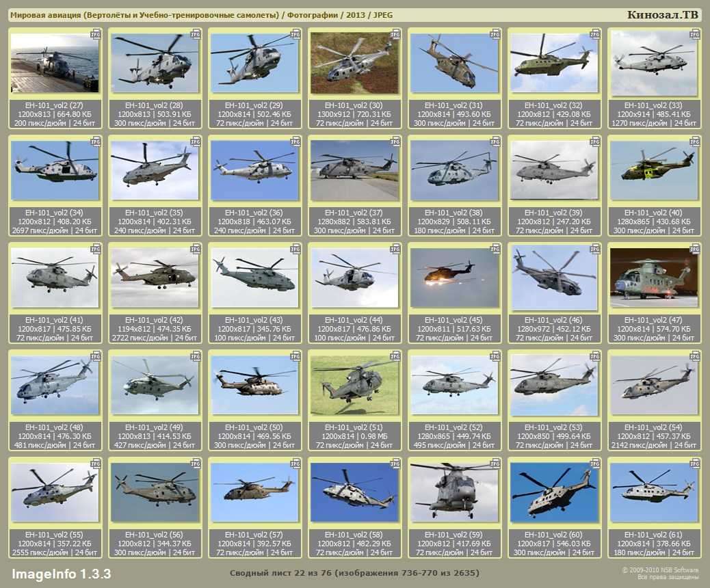Click the Кинозал.ТВ logo

[x=663, y=15]
